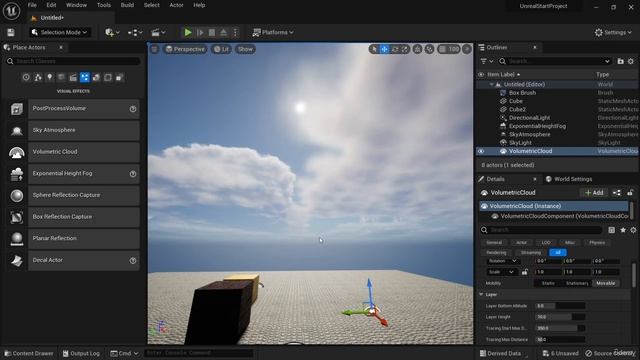Image resolution: width=640 pixels, height=360 pixels.
Task: Toggle VolumetricCloud visibility eye in Outliner
Action: (x=481, y=151)
